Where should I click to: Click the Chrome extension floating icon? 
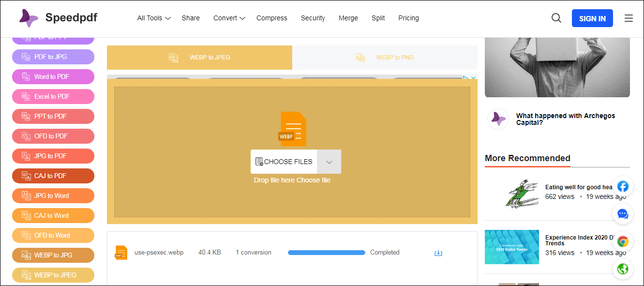[x=623, y=241]
